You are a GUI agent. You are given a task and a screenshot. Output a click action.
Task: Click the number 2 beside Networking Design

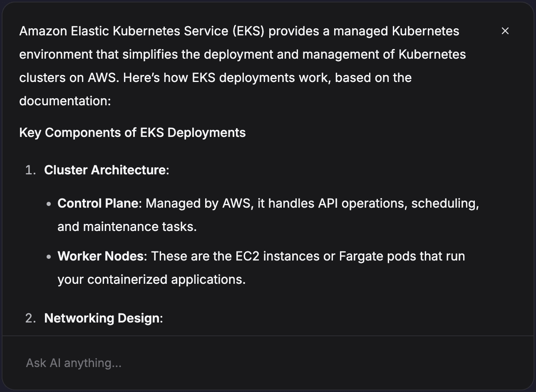(30, 318)
